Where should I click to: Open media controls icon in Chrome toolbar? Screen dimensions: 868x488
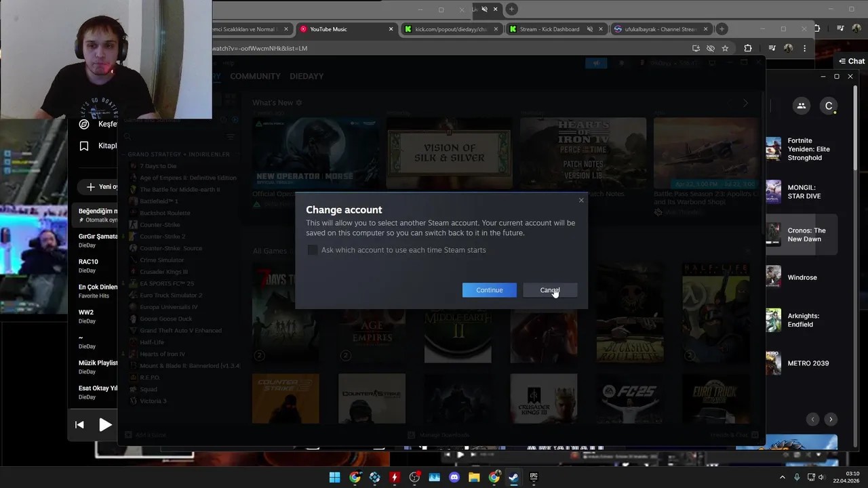pyautogui.click(x=772, y=48)
